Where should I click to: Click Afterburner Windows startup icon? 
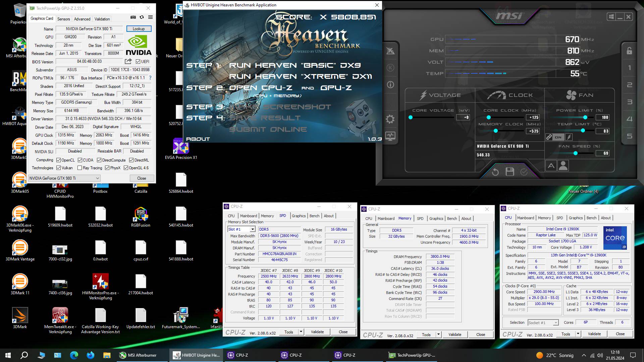click(611, 17)
